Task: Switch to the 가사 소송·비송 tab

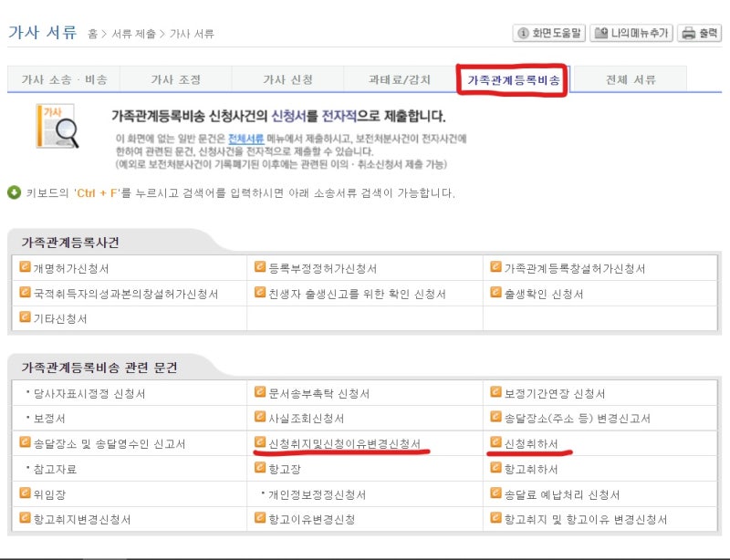Action: point(64,79)
